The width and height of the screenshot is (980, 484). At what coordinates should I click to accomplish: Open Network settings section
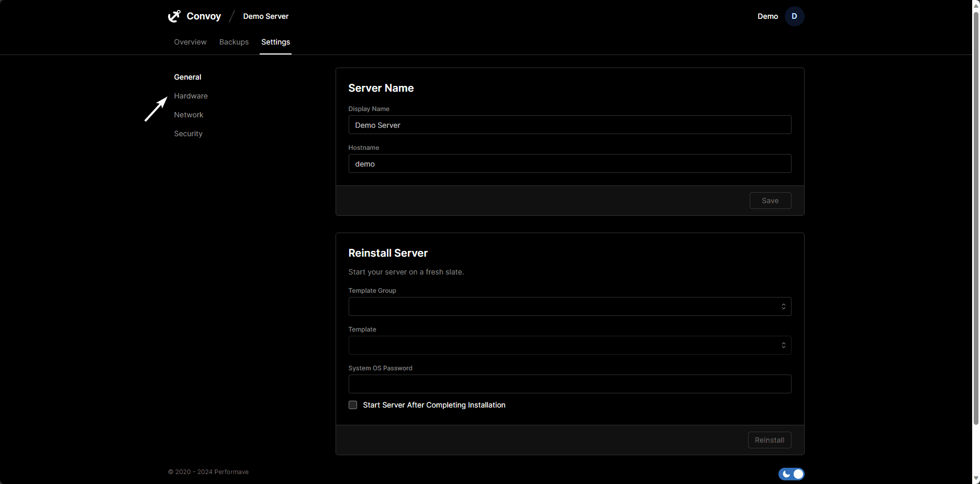tap(188, 115)
